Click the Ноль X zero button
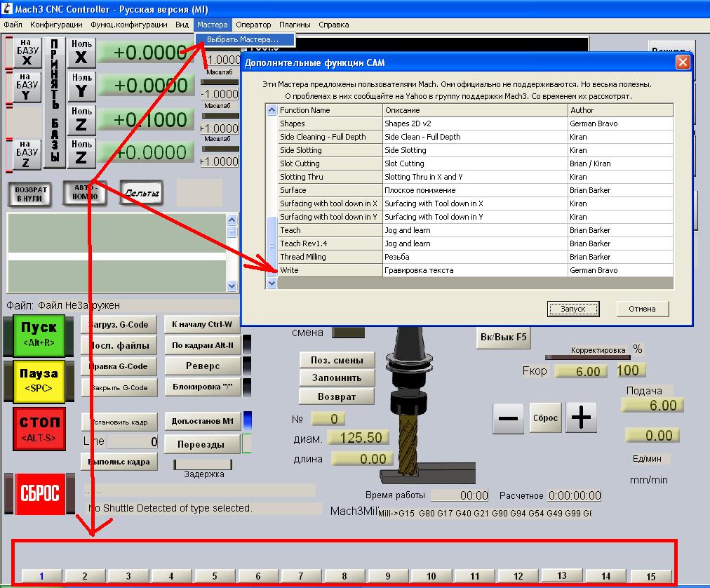The height and width of the screenshot is (588, 710). pos(81,52)
